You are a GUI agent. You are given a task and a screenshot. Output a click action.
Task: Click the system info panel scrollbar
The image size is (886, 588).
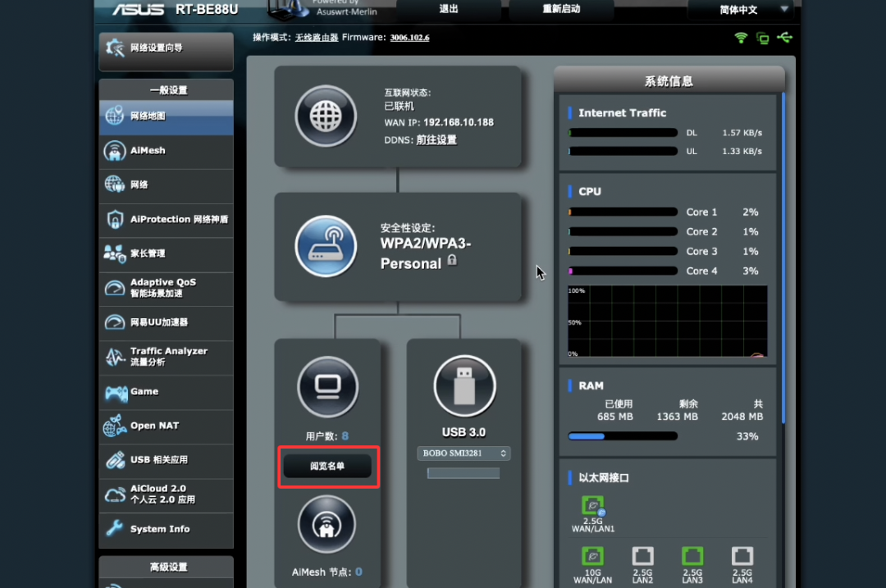(x=783, y=258)
